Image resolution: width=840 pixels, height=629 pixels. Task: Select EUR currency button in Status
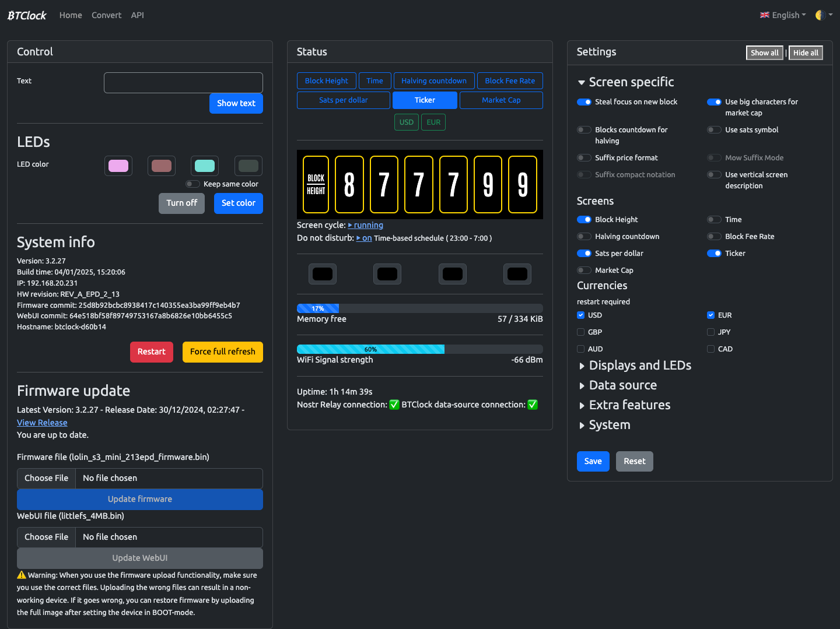[x=433, y=122]
